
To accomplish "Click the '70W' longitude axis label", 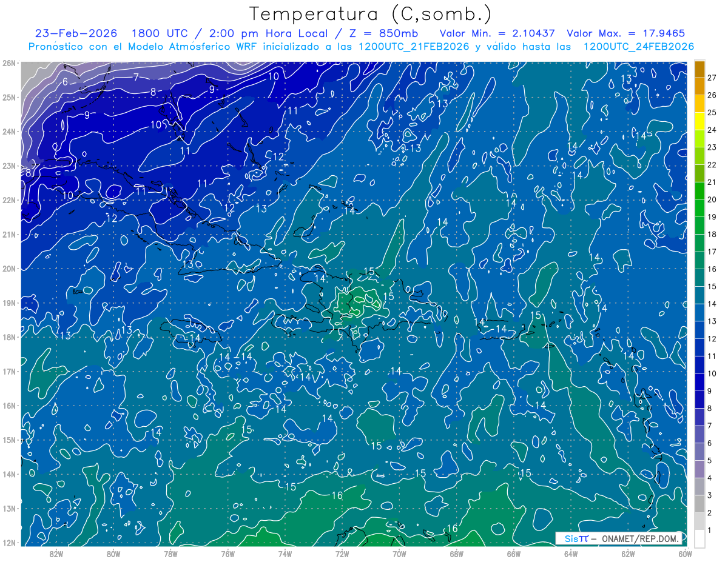I will pyautogui.click(x=399, y=553).
